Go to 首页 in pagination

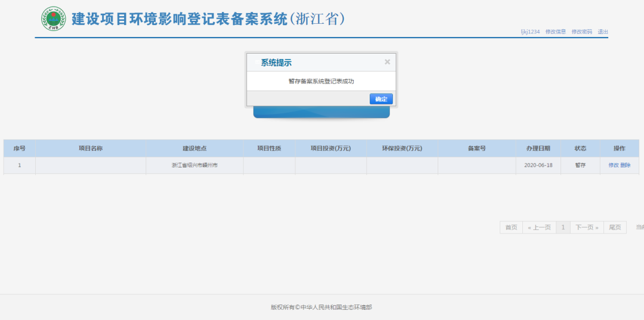[511, 228]
